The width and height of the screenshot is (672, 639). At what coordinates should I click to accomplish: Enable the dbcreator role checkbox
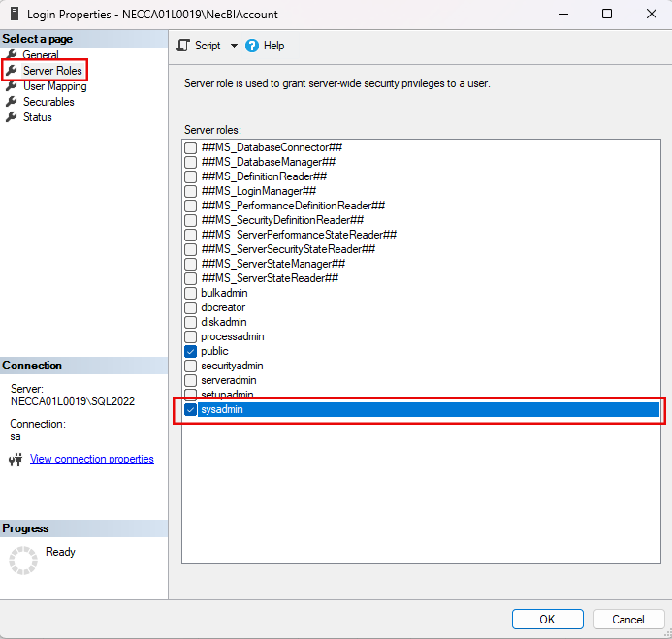(191, 307)
